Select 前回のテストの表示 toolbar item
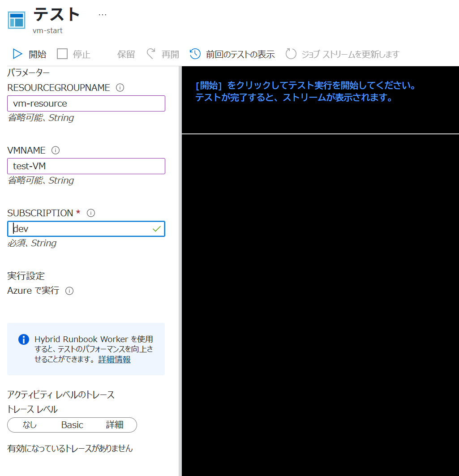The width and height of the screenshot is (459, 476). point(240,54)
